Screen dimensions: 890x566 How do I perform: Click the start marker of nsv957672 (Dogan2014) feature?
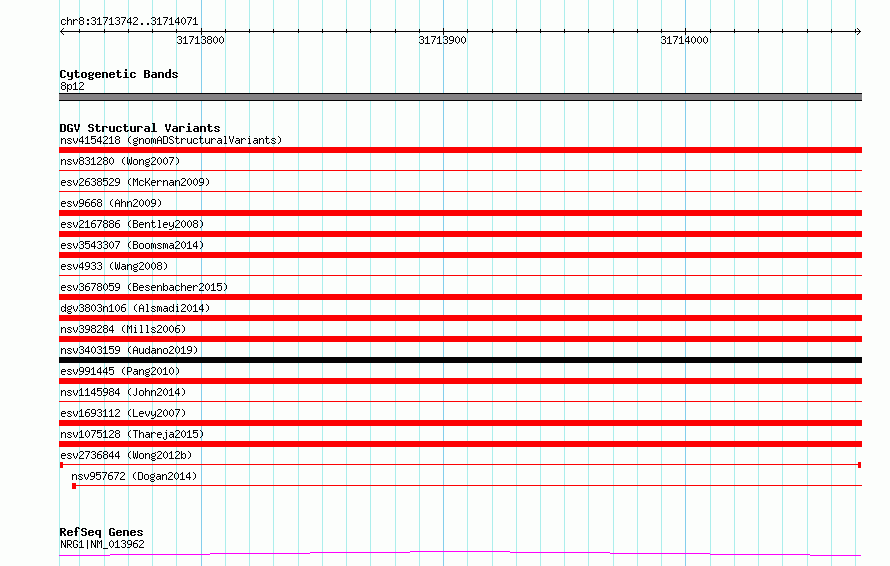pos(74,486)
